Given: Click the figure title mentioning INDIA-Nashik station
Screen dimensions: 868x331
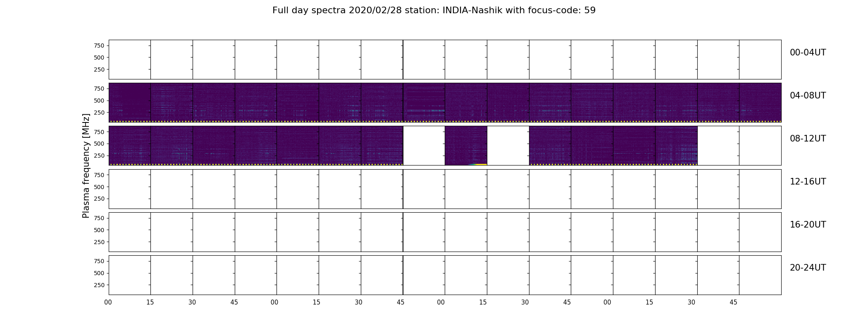Looking at the screenshot, I should [434, 10].
